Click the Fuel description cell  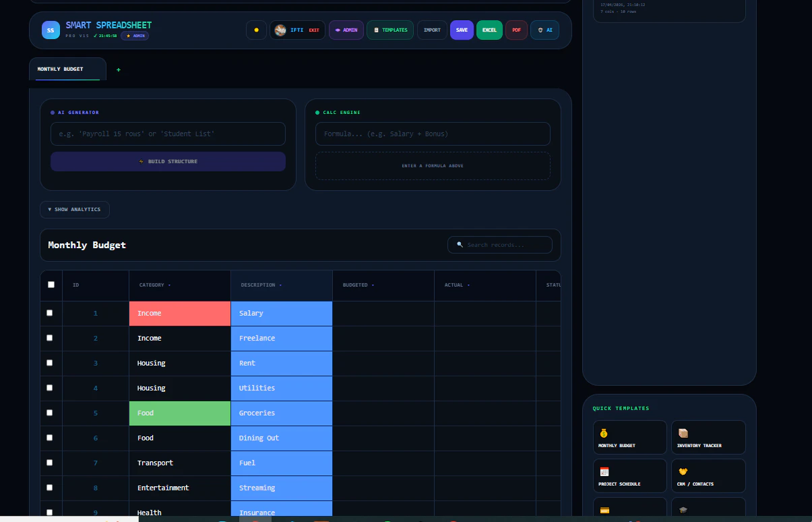point(282,463)
